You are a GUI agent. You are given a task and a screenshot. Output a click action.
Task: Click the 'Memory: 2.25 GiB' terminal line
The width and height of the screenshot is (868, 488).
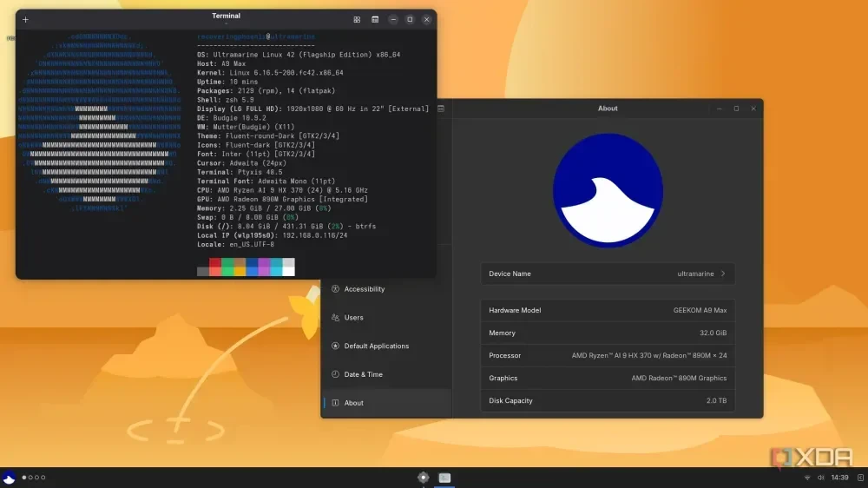click(264, 208)
